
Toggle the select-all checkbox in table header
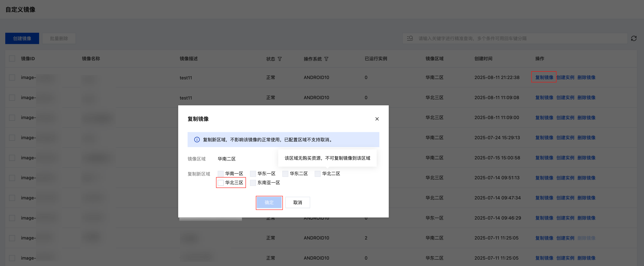pos(12,59)
